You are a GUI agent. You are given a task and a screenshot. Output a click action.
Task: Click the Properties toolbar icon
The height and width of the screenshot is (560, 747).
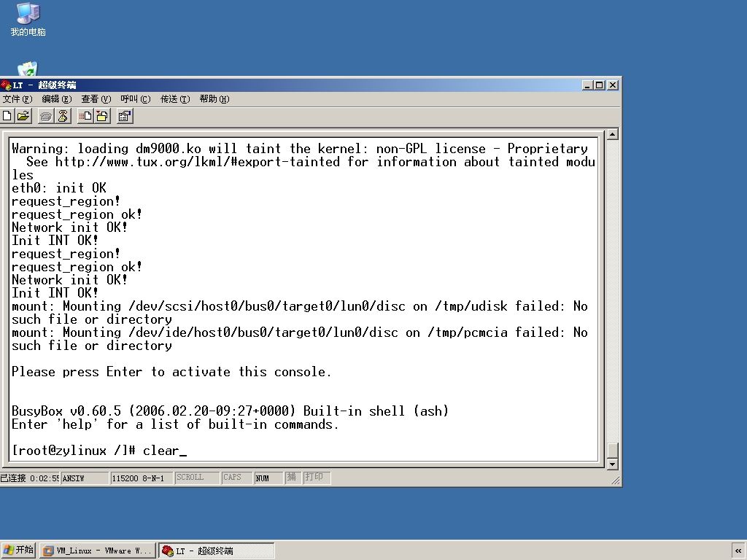pyautogui.click(x=125, y=116)
